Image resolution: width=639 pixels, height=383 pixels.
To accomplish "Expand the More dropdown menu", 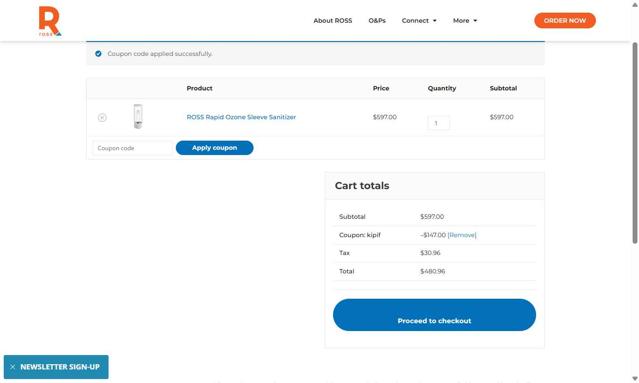I will (x=465, y=20).
